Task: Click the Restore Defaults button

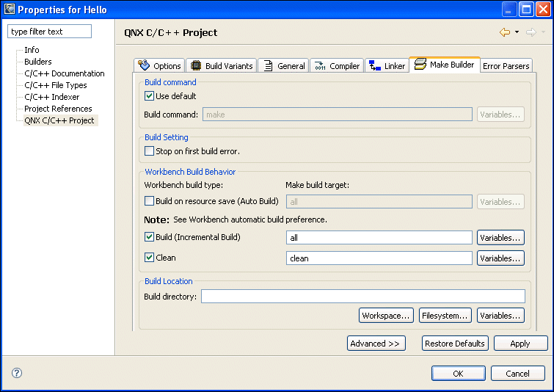Action: [455, 344]
